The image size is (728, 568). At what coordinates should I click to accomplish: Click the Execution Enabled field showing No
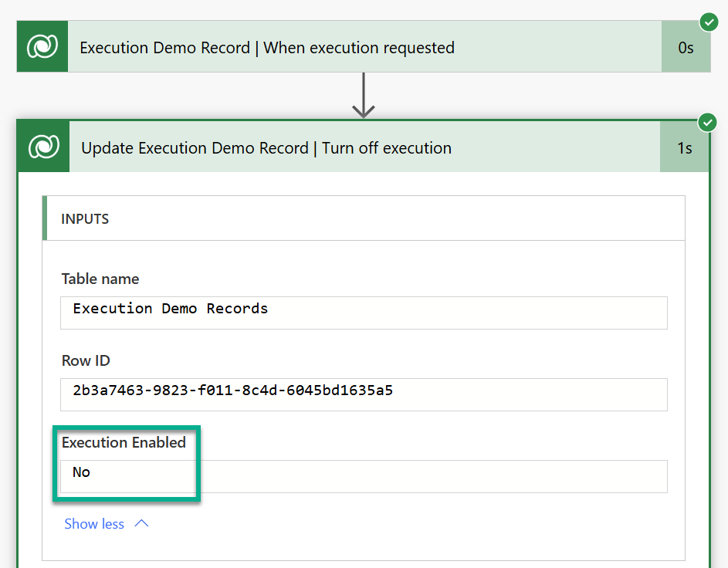click(364, 476)
